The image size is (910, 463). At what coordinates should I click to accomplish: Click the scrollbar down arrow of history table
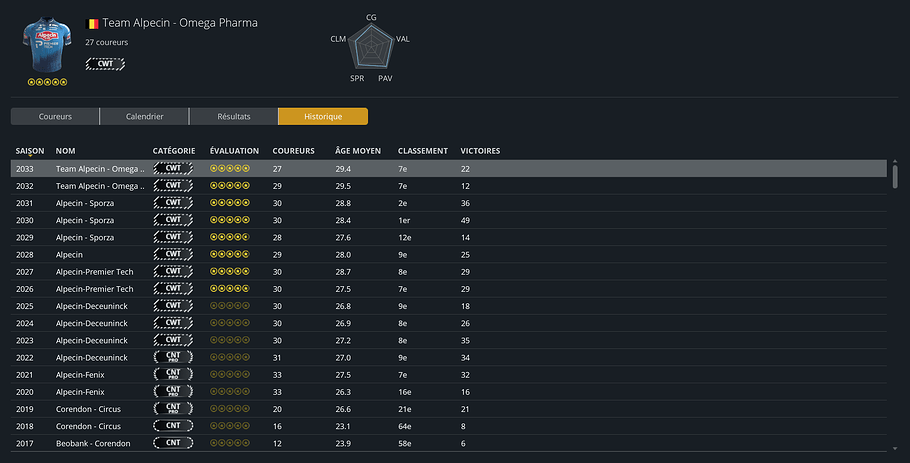895,448
